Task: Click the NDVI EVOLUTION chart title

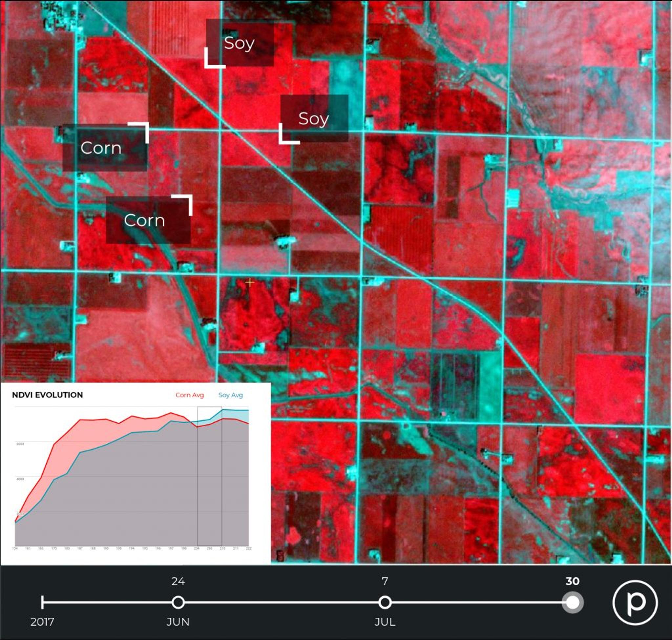Action: [x=48, y=395]
